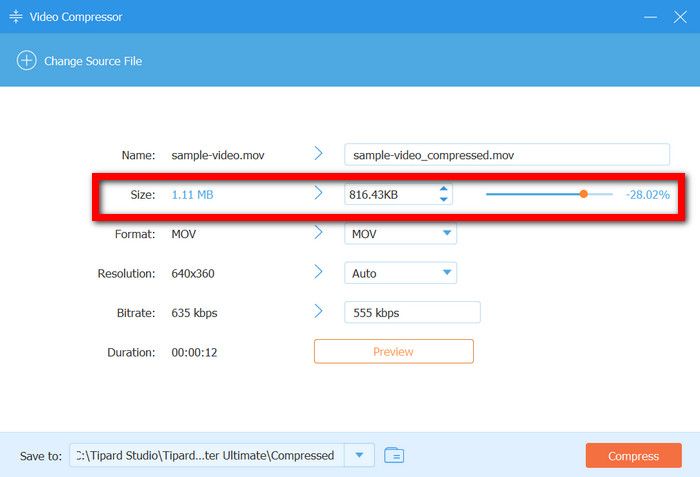Click the output name field sample-video_compressed.mov

506,155
